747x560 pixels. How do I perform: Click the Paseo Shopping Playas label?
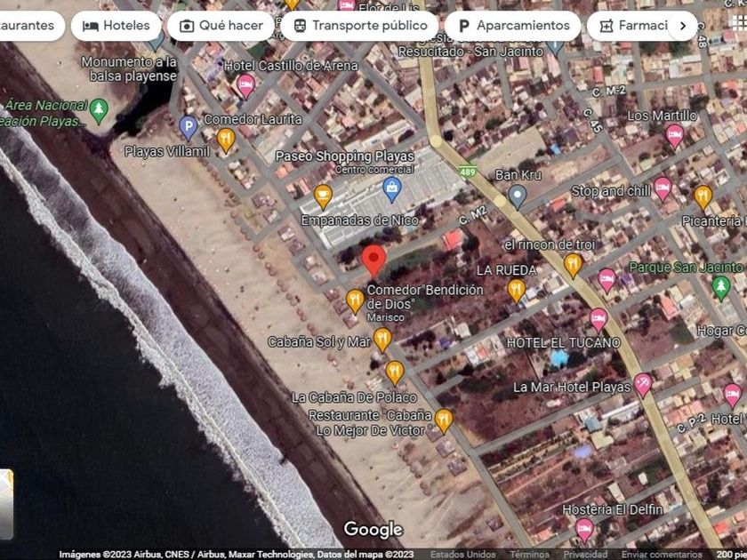coord(345,156)
